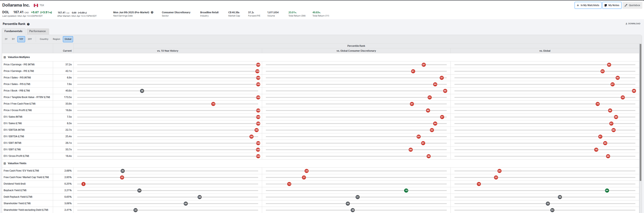Click the 13 marker on Dividend Yield sector
The width and height of the screenshot is (644, 213).
(x=289, y=184)
